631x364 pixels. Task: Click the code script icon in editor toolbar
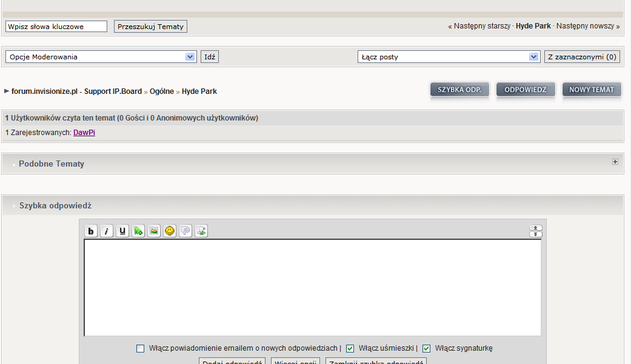(x=201, y=231)
